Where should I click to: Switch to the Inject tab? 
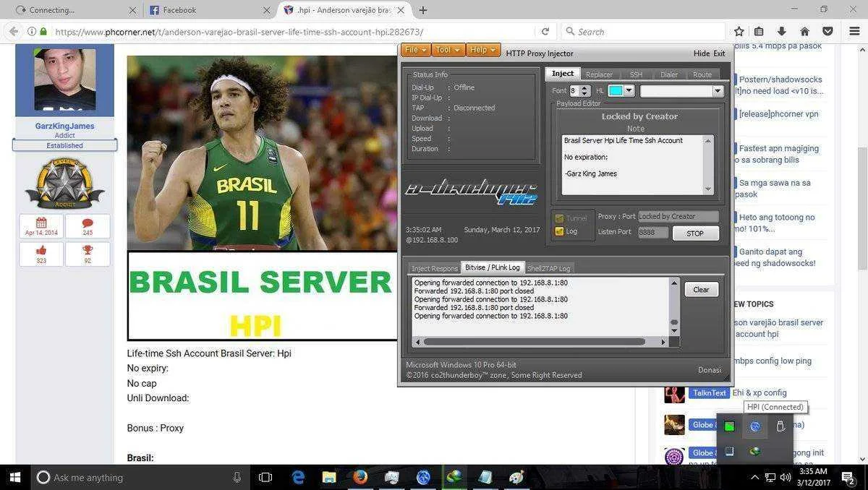(x=563, y=74)
